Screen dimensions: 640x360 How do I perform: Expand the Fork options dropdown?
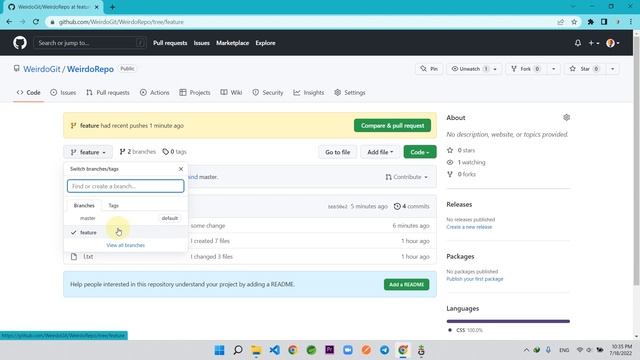pyautogui.click(x=553, y=69)
